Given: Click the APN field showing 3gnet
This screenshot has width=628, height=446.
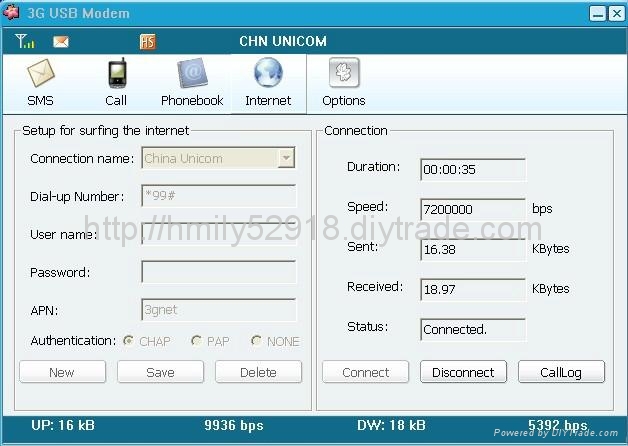Looking at the screenshot, I should point(219,309).
